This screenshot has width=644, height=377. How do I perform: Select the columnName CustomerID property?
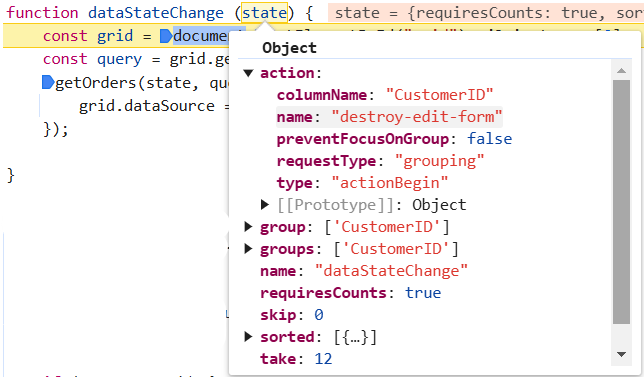385,95
